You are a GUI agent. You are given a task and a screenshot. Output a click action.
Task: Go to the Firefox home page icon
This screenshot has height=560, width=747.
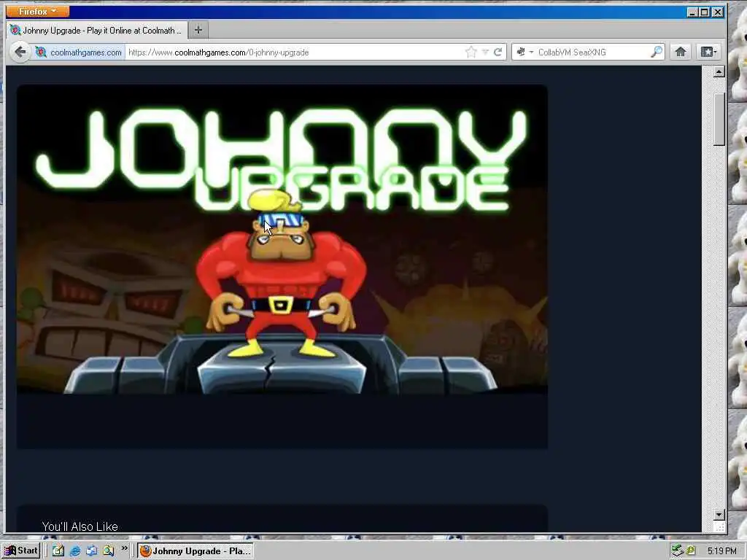point(681,52)
